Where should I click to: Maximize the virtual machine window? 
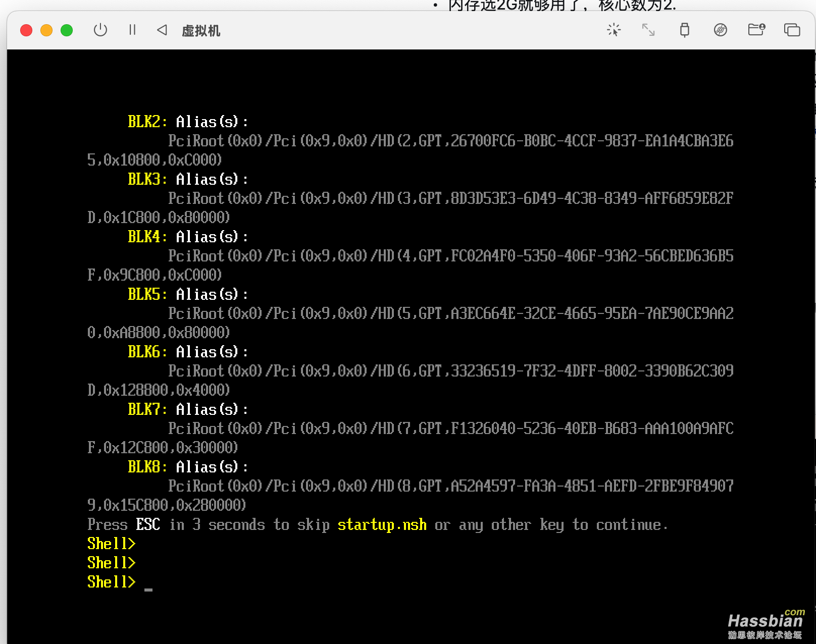[x=67, y=30]
